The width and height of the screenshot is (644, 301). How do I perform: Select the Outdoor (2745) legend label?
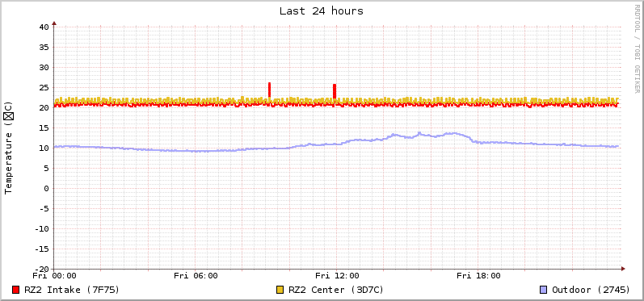coord(591,290)
